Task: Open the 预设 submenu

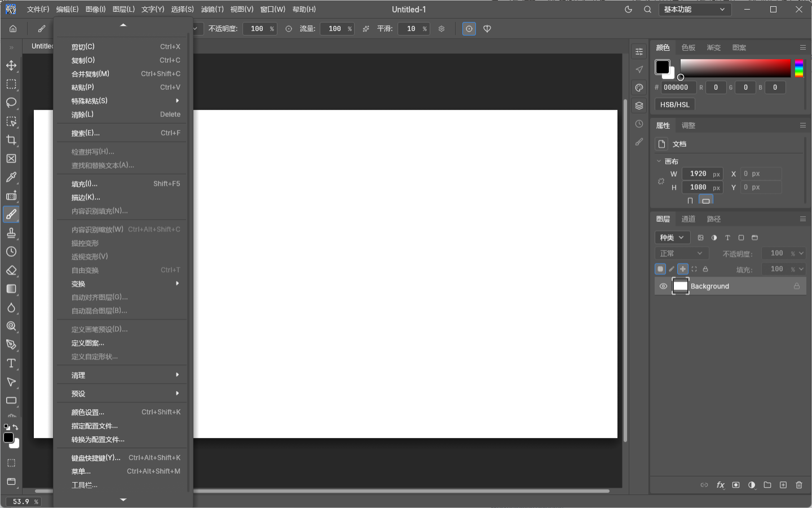Action: [122, 393]
